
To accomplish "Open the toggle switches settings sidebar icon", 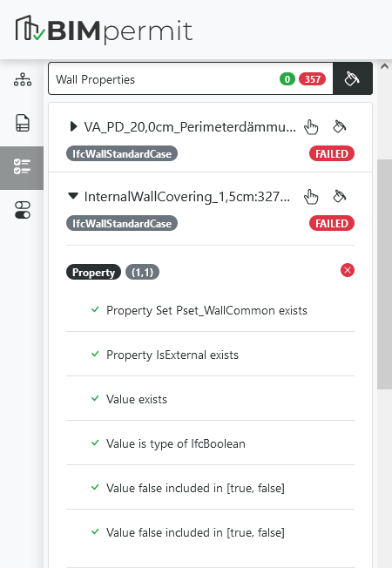I will click(x=23, y=210).
